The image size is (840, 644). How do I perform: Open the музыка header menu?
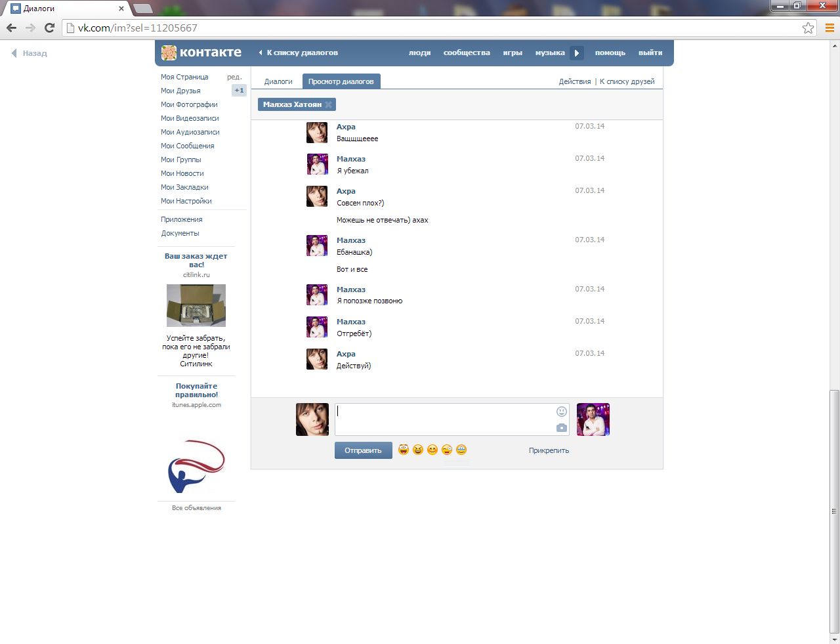(550, 53)
